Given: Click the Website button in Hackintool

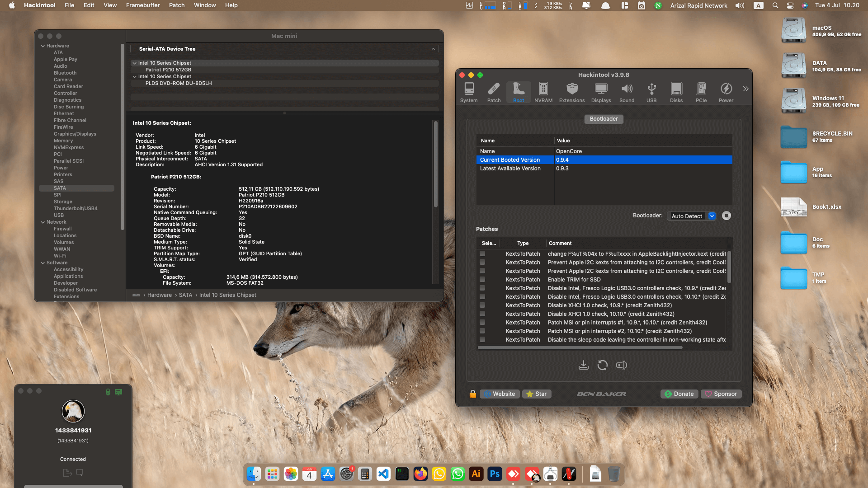Looking at the screenshot, I should (500, 394).
